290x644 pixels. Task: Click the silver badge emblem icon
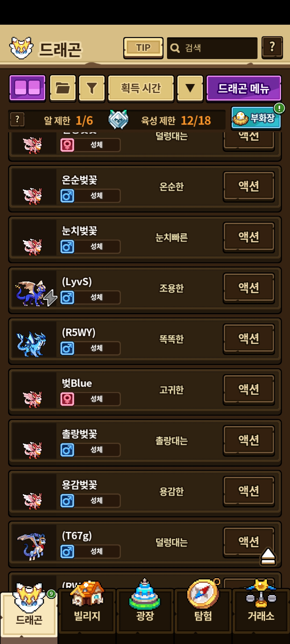click(118, 119)
